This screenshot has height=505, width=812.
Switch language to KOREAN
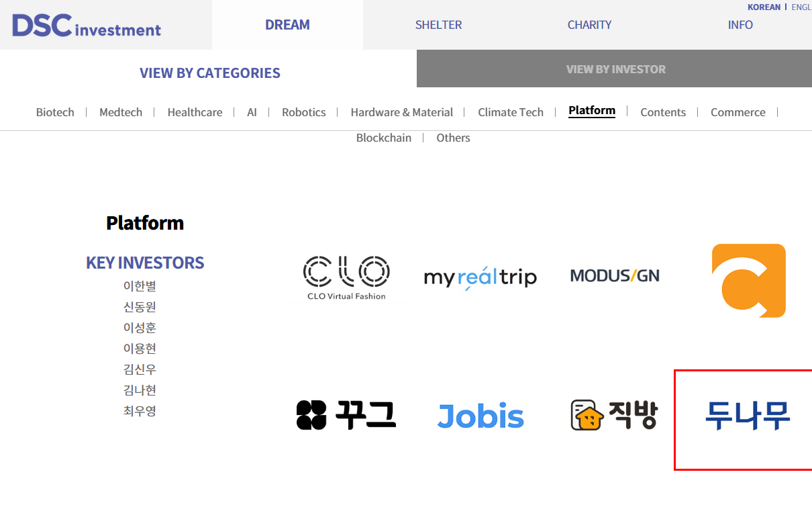click(764, 7)
